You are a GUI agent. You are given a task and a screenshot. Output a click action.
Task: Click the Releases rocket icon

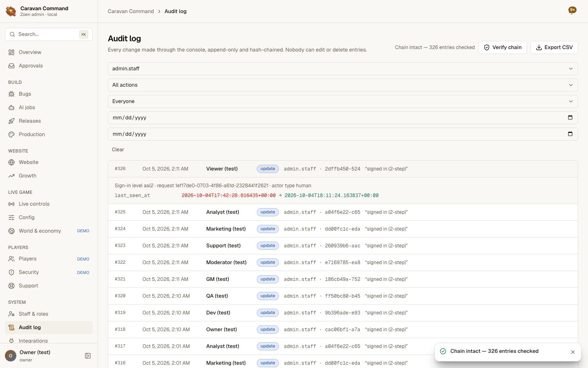(11, 121)
